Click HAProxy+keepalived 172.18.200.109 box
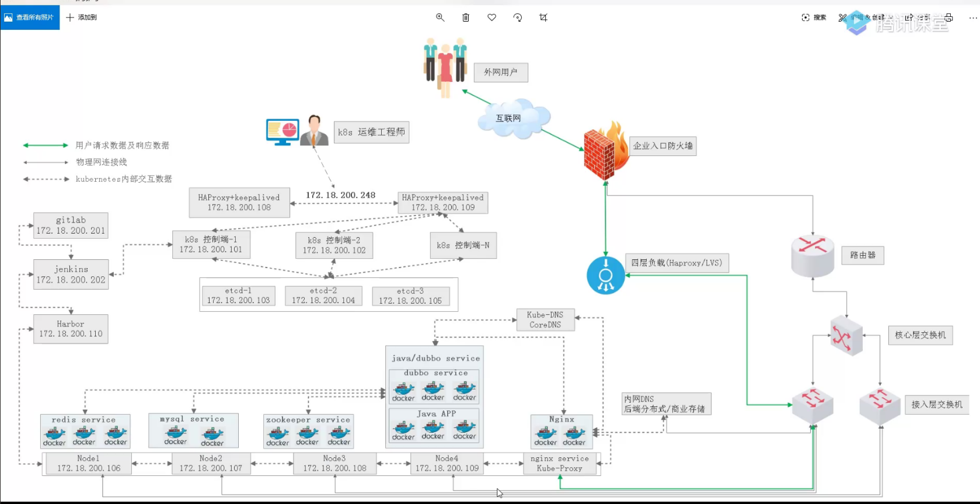Viewport: 980px width, 504px height. coord(443,203)
